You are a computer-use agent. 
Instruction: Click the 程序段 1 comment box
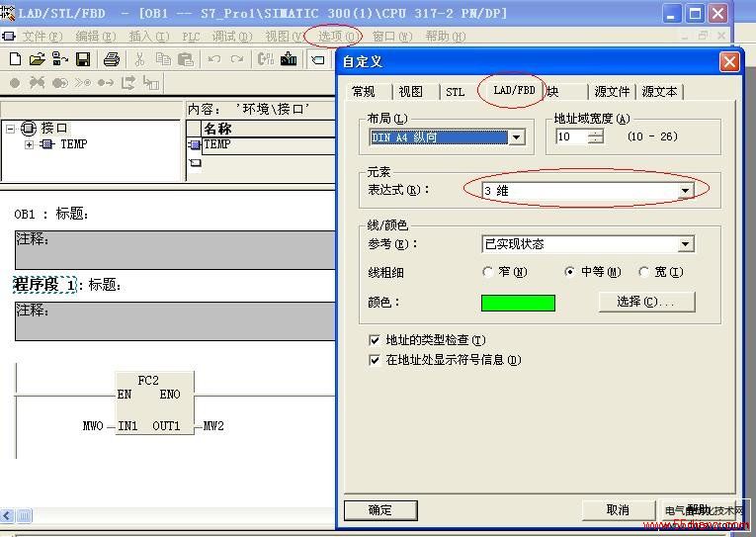pyautogui.click(x=175, y=321)
